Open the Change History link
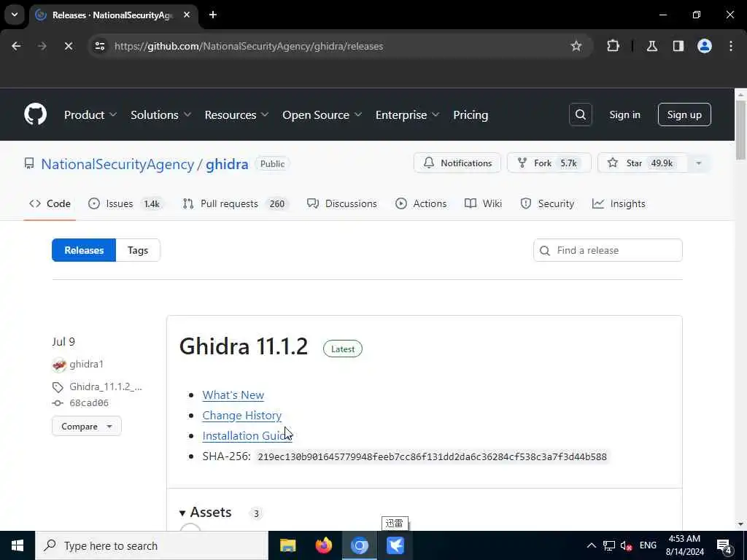Image resolution: width=747 pixels, height=560 pixels. coord(242,415)
